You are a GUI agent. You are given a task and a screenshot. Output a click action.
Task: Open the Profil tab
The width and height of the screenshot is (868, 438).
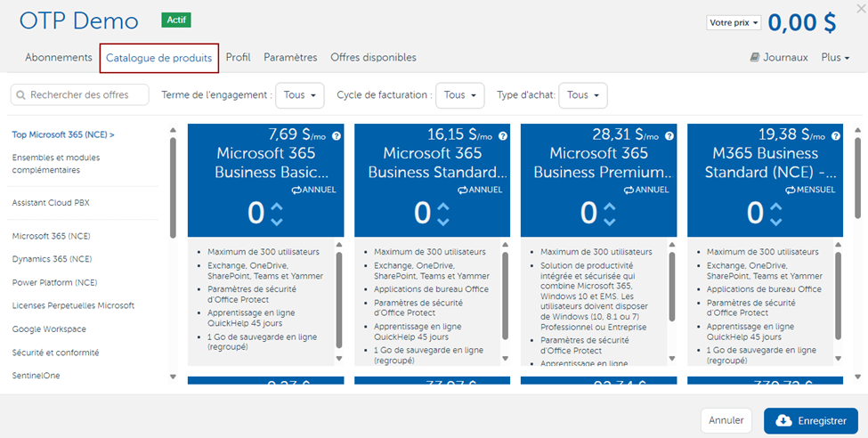click(238, 58)
